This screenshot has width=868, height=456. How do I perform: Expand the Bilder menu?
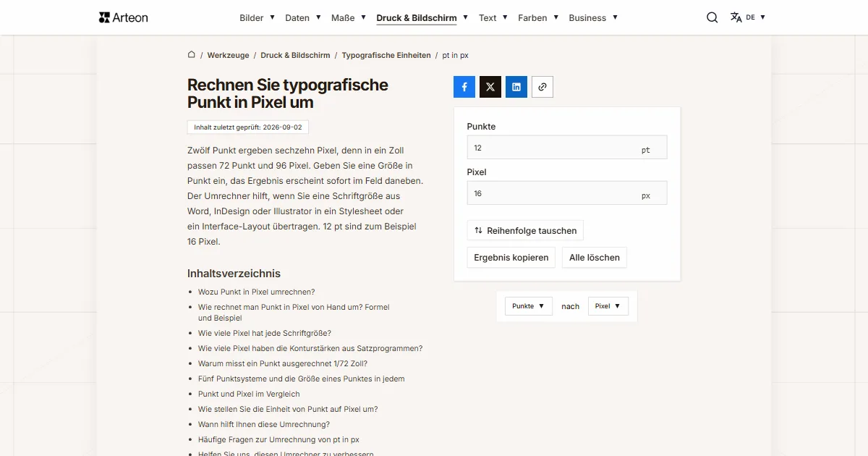click(x=258, y=17)
